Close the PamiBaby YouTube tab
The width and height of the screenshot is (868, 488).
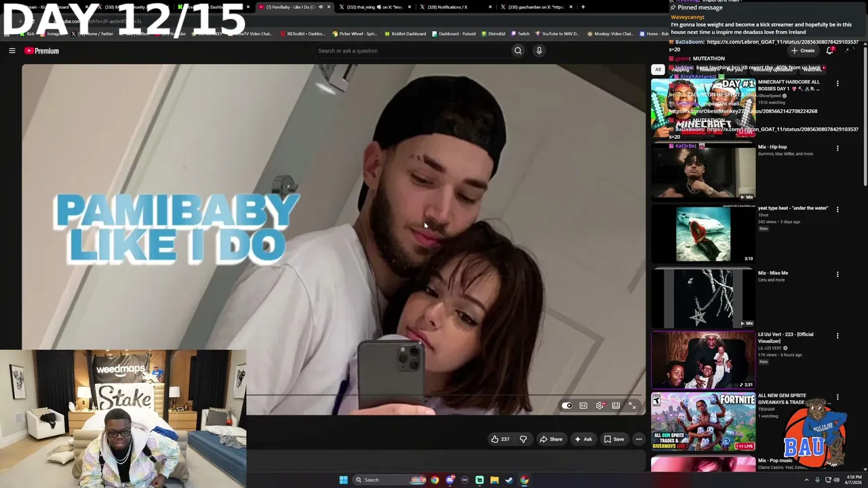coord(329,7)
